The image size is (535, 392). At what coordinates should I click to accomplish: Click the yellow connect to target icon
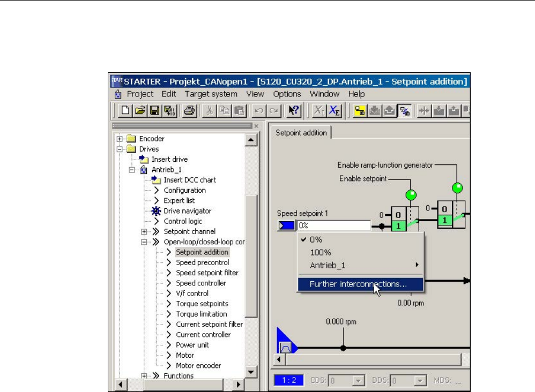(x=360, y=110)
